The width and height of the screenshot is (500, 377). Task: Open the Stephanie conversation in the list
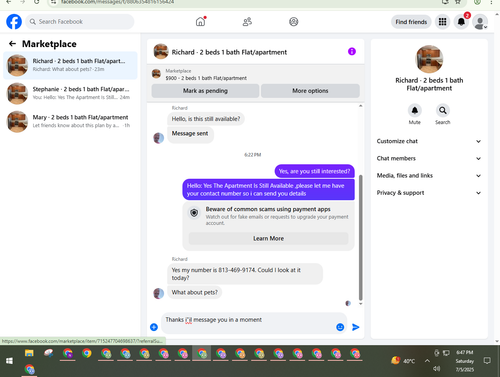point(70,93)
